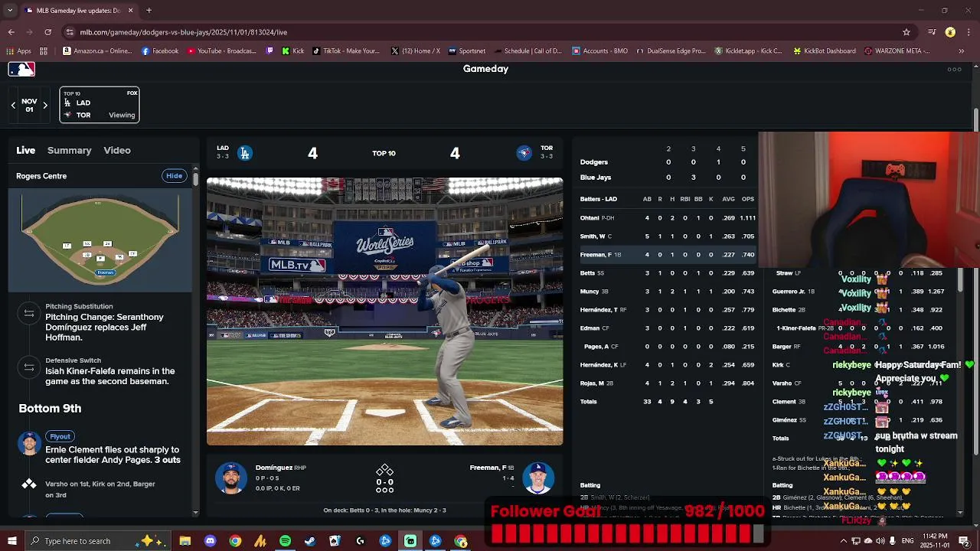Click the Follower Goal progress bar
The width and height of the screenshot is (980, 551).
pyautogui.click(x=627, y=533)
